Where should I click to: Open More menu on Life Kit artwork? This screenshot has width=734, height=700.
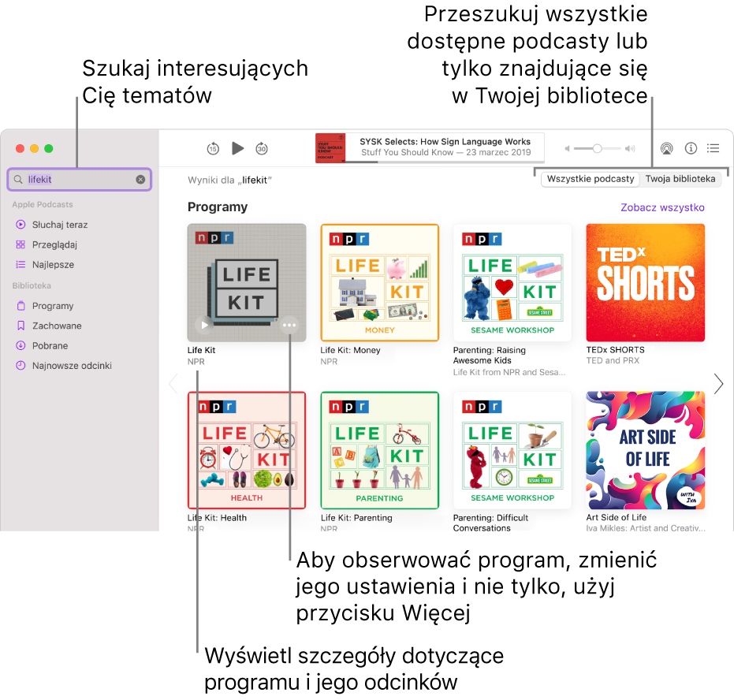tap(289, 325)
